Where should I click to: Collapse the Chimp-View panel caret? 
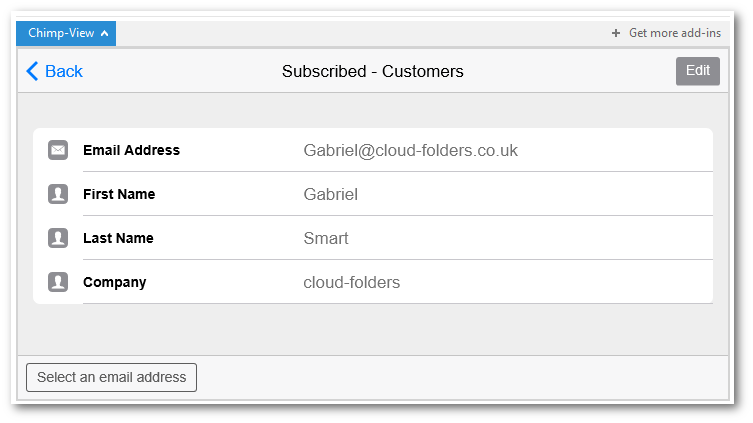pos(105,34)
